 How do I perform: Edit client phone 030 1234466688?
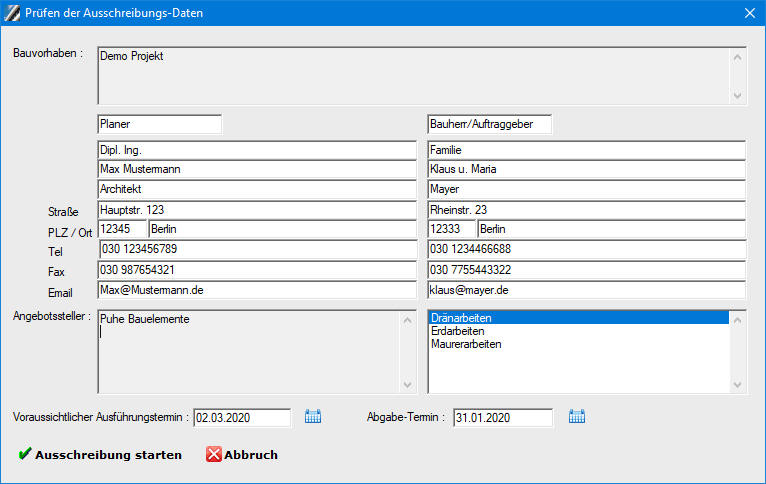click(x=587, y=249)
